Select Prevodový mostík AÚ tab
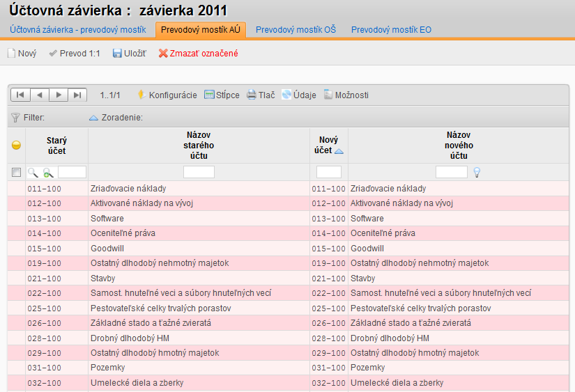Image resolution: width=575 pixels, height=392 pixels. 201,30
